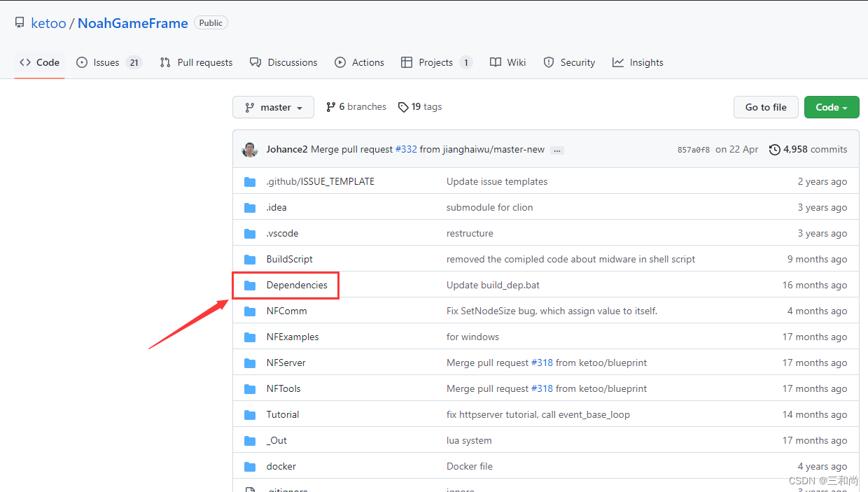Click the BuildScript folder icon
The height and width of the screenshot is (492, 868).
pos(250,260)
